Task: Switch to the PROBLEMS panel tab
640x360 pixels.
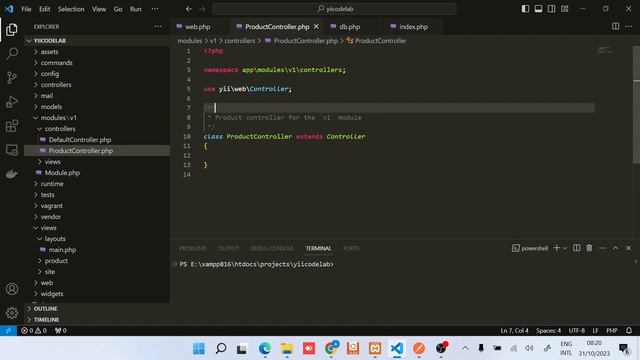Action: (193, 248)
